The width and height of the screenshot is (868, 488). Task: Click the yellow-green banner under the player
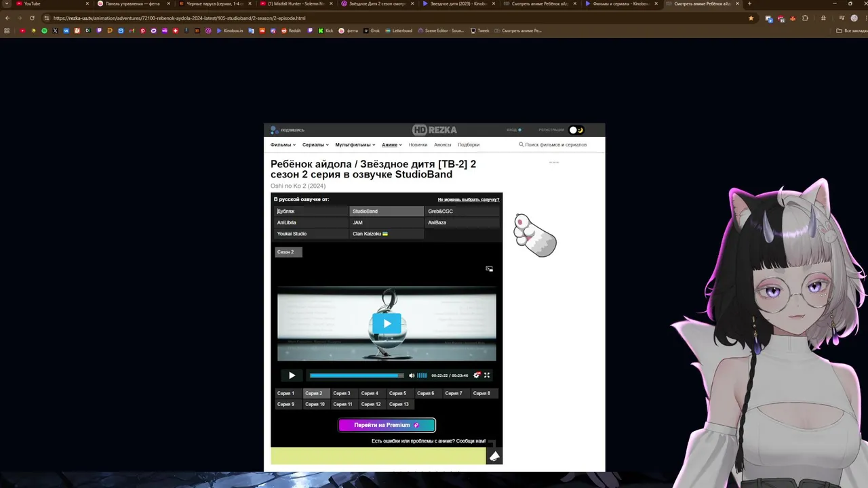[378, 456]
